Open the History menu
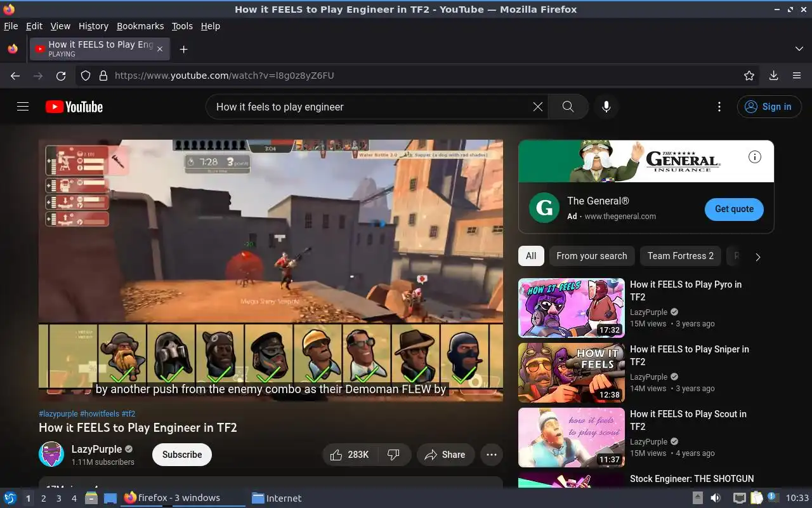Screen dimensions: 812x508 (93, 26)
